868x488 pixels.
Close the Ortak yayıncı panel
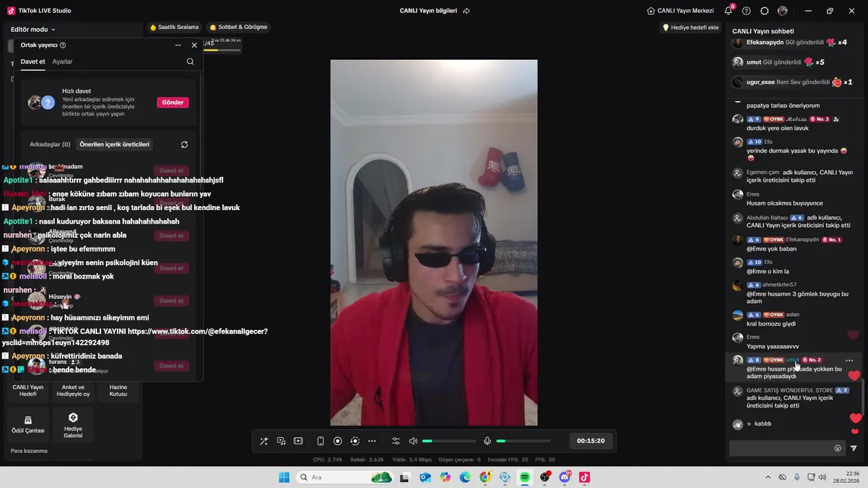pos(194,45)
